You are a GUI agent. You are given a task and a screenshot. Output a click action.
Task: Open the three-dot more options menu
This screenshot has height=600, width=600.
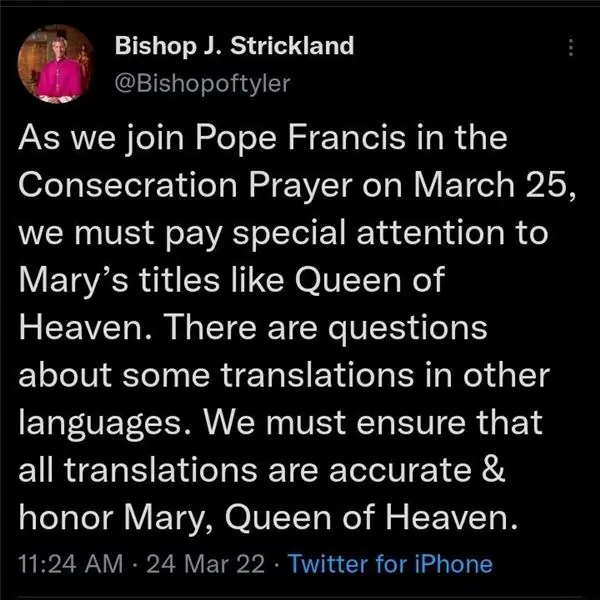pyautogui.click(x=570, y=49)
